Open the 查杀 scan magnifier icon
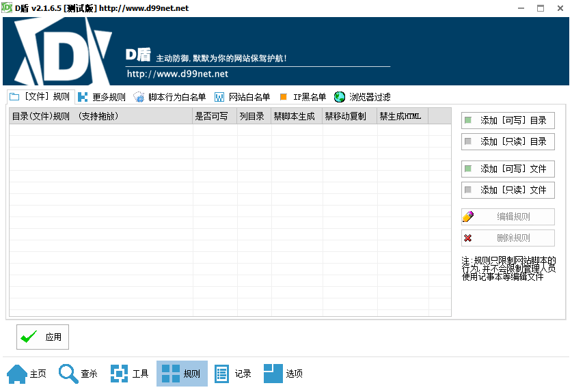The width and height of the screenshot is (572, 392). tap(68, 374)
